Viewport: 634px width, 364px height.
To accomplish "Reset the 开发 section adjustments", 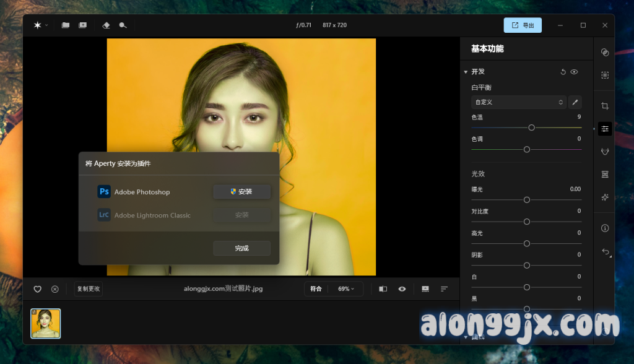I will 563,72.
